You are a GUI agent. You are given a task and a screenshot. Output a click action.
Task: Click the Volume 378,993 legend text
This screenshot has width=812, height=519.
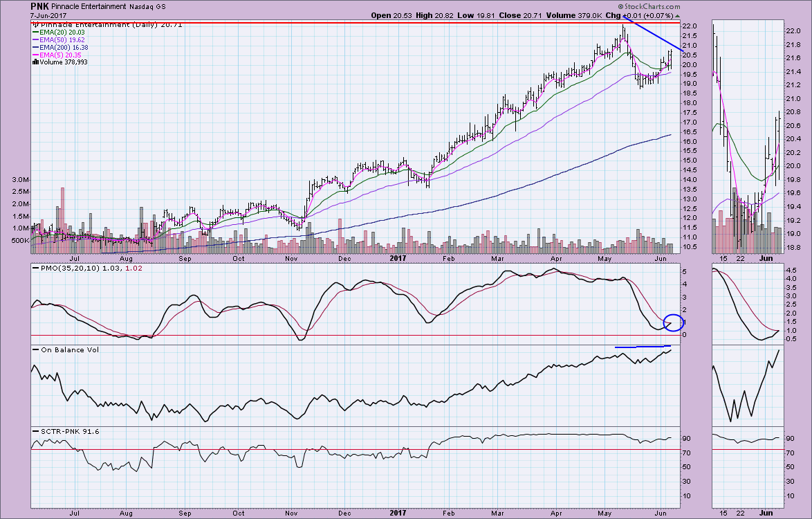pos(63,62)
